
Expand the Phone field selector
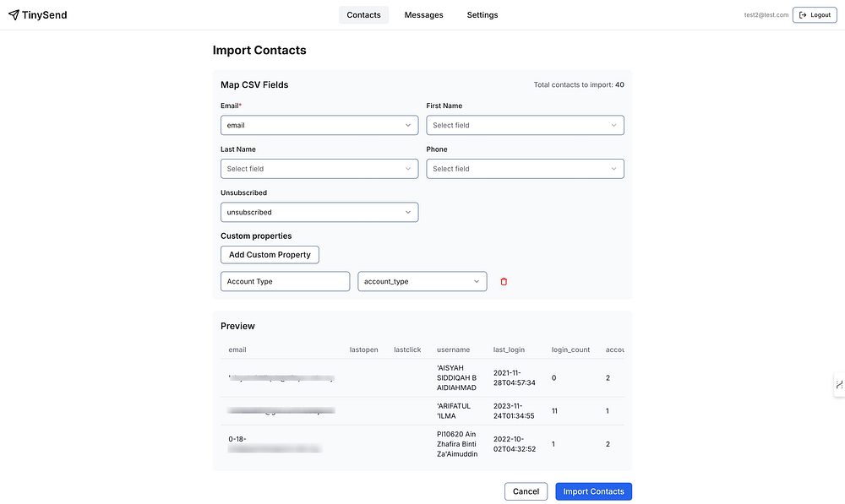click(525, 169)
